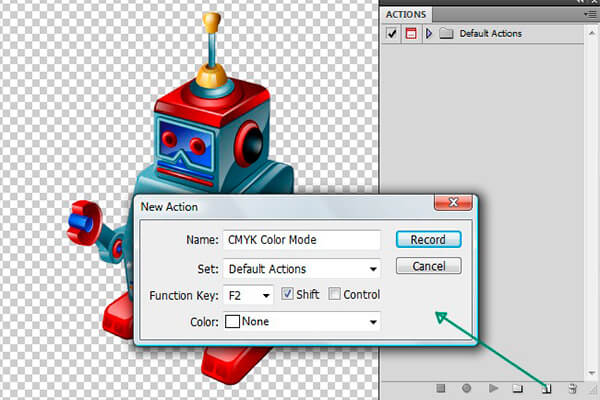The image size is (600, 400).
Task: Click the Create New Action page icon
Action: [547, 389]
